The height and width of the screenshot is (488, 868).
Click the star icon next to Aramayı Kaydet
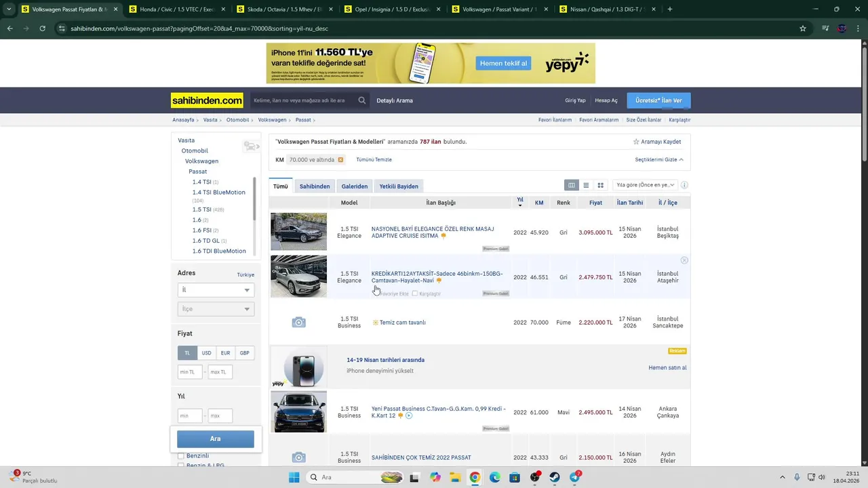[x=636, y=142]
